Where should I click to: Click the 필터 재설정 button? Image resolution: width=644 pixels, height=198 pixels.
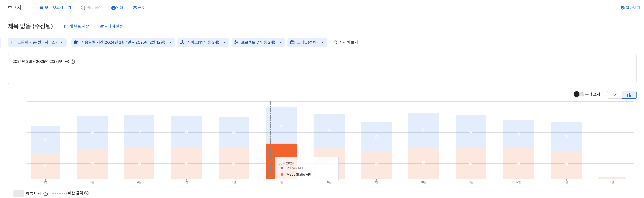pyautogui.click(x=111, y=26)
